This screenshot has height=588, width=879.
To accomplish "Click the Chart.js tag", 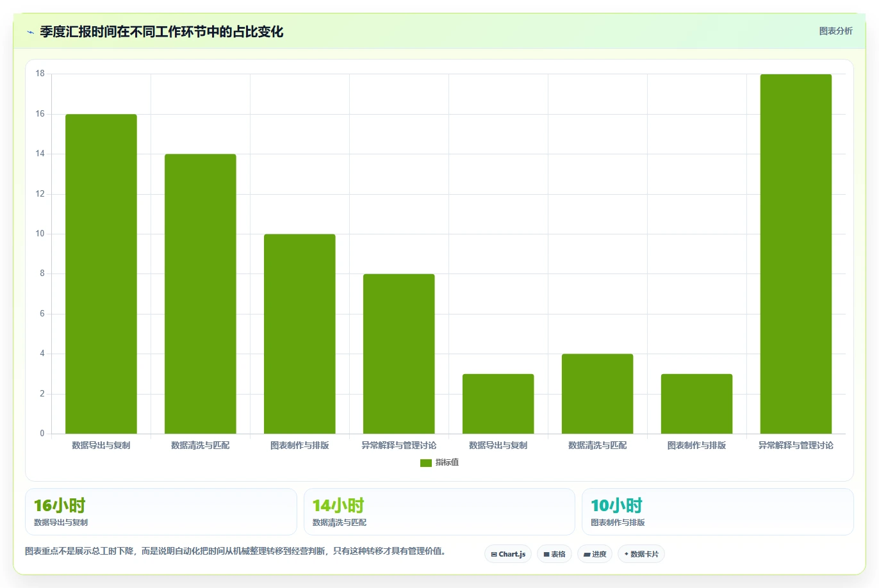I will pos(508,554).
